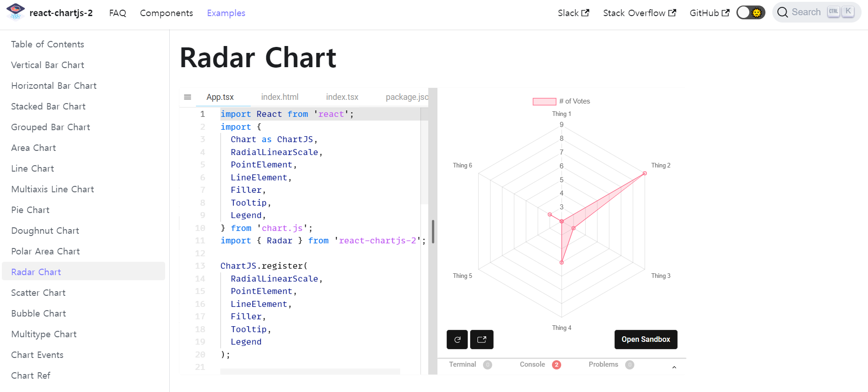The width and height of the screenshot is (868, 392).
Task: Click the Open Sandbox button
Action: 646,340
